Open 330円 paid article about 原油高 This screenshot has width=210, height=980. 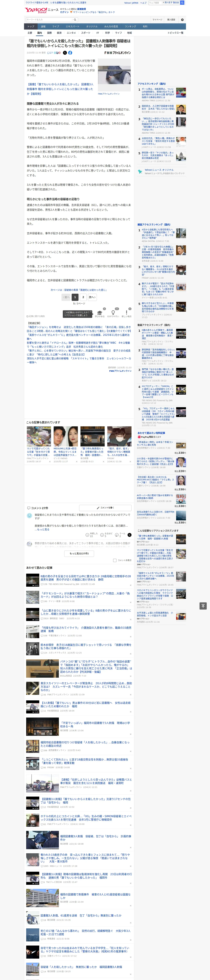(x=155, y=443)
